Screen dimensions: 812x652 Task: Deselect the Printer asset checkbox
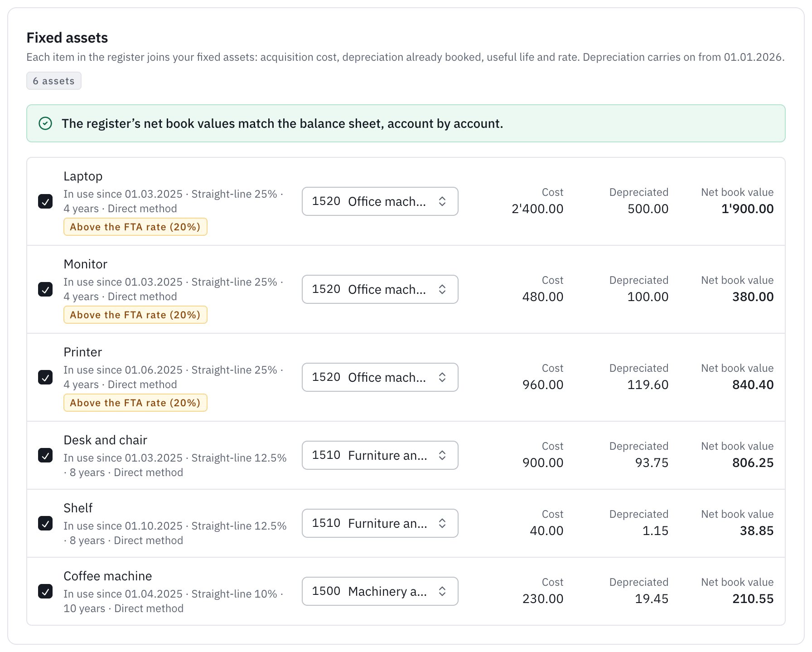pyautogui.click(x=45, y=377)
